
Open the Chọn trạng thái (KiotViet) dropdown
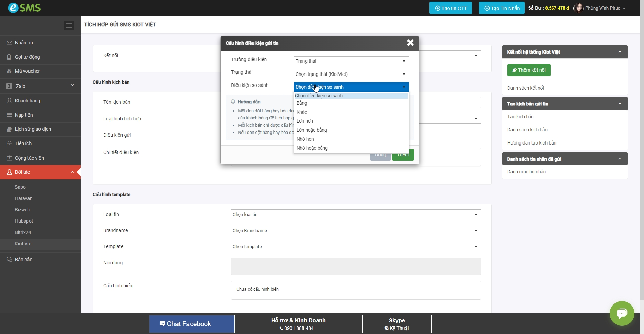(x=351, y=74)
